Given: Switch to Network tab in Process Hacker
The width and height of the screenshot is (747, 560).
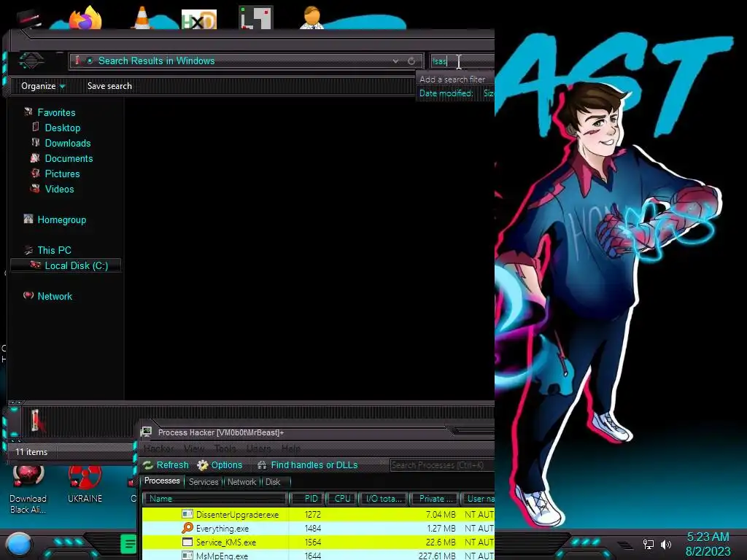Looking at the screenshot, I should 241,482.
